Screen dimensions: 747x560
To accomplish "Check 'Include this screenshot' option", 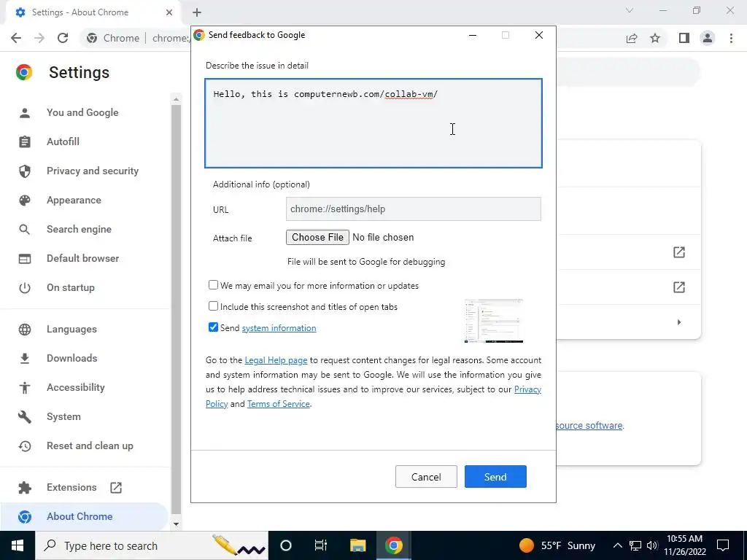I will pos(214,306).
